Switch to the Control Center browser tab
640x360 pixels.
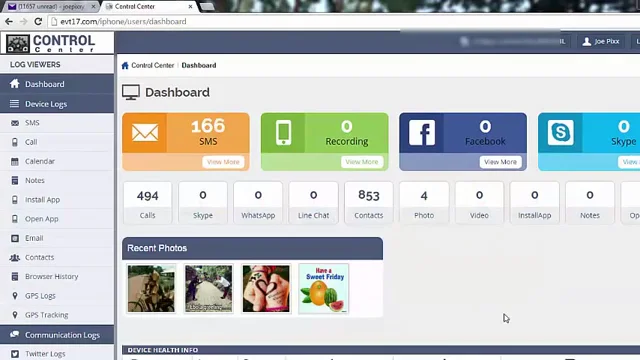[x=149, y=7]
